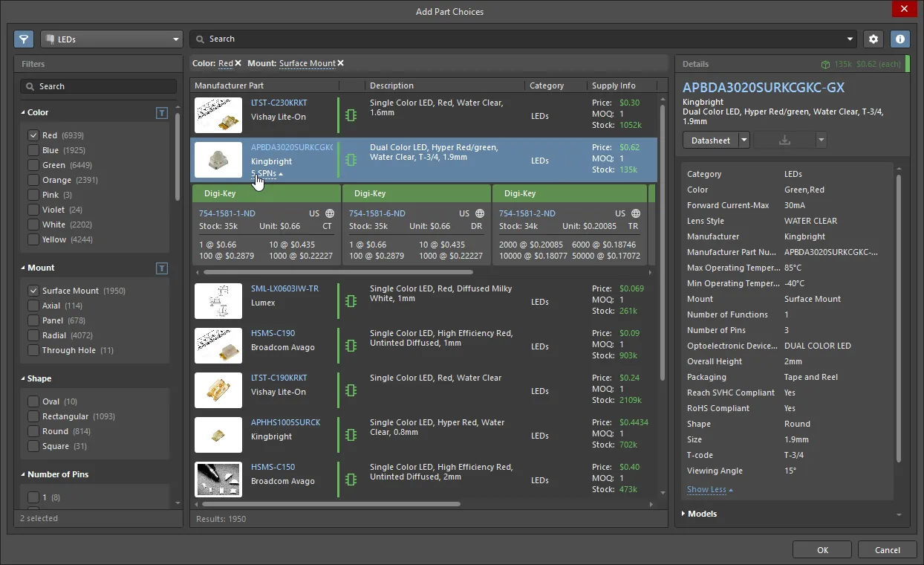Check the 1 pin count filter
Screen dimensions: 924x565
(33, 497)
